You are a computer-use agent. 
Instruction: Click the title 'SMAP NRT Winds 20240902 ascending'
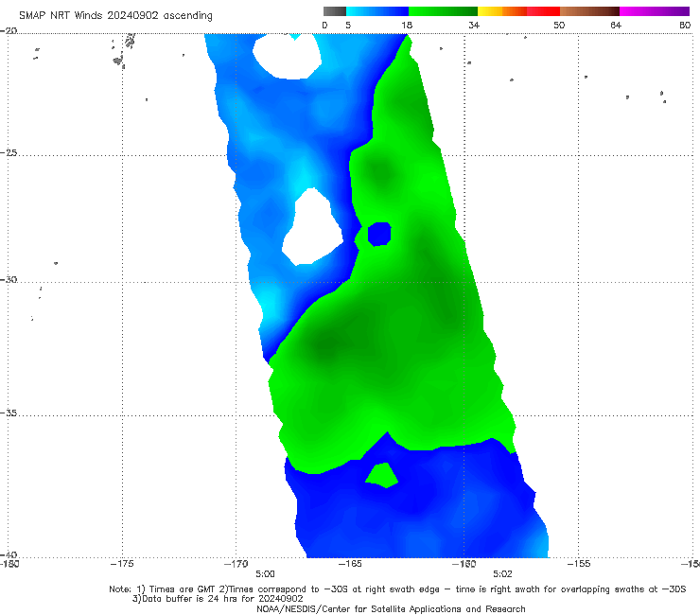coord(115,15)
